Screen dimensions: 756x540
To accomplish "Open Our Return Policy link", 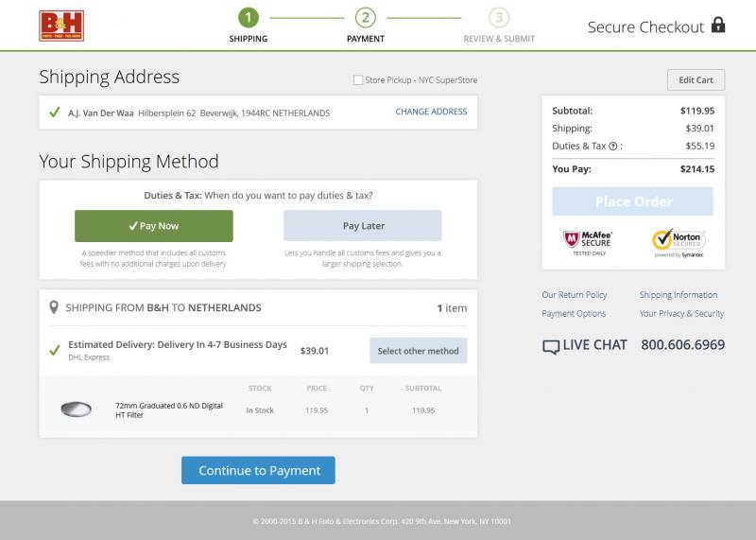I will coord(575,295).
